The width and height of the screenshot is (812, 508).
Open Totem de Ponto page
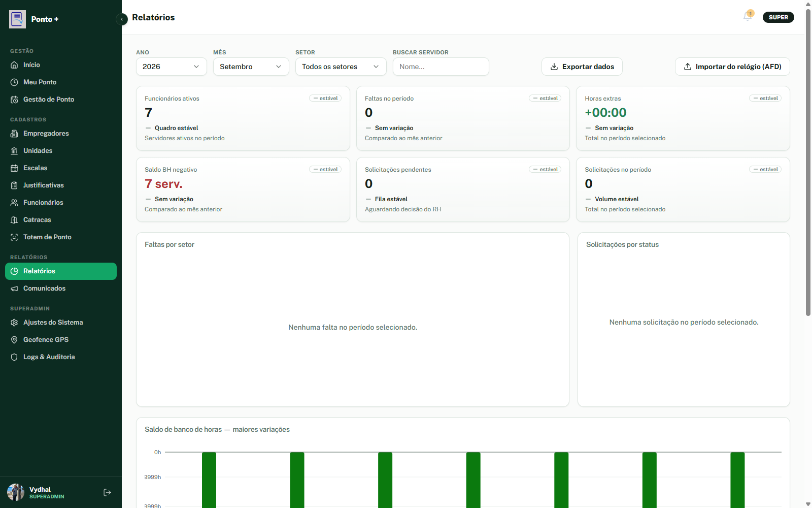click(61, 237)
